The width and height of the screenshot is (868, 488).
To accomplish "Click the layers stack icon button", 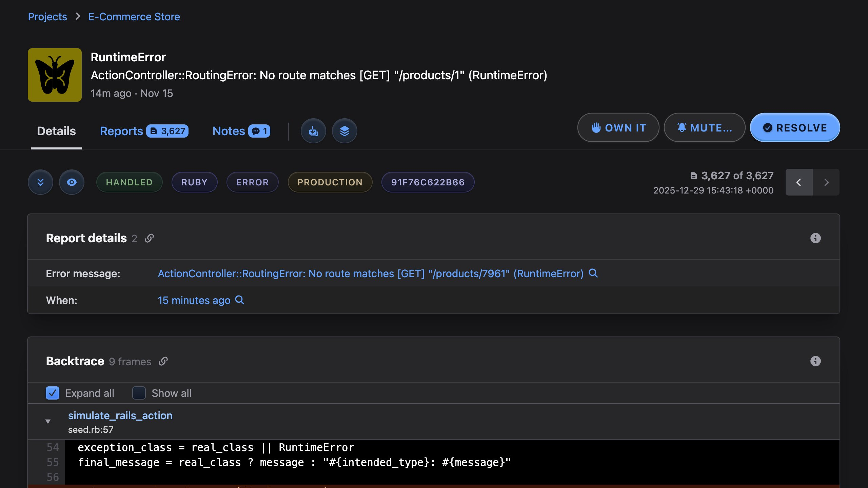I will [x=344, y=131].
